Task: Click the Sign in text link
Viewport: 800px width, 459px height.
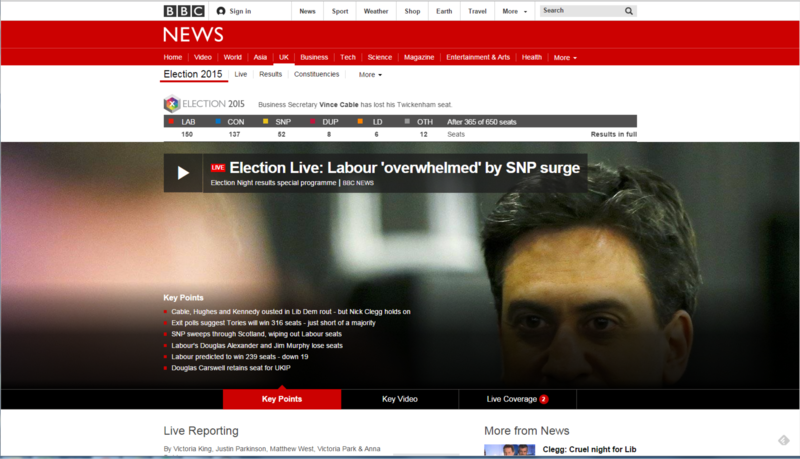Action: 240,11
